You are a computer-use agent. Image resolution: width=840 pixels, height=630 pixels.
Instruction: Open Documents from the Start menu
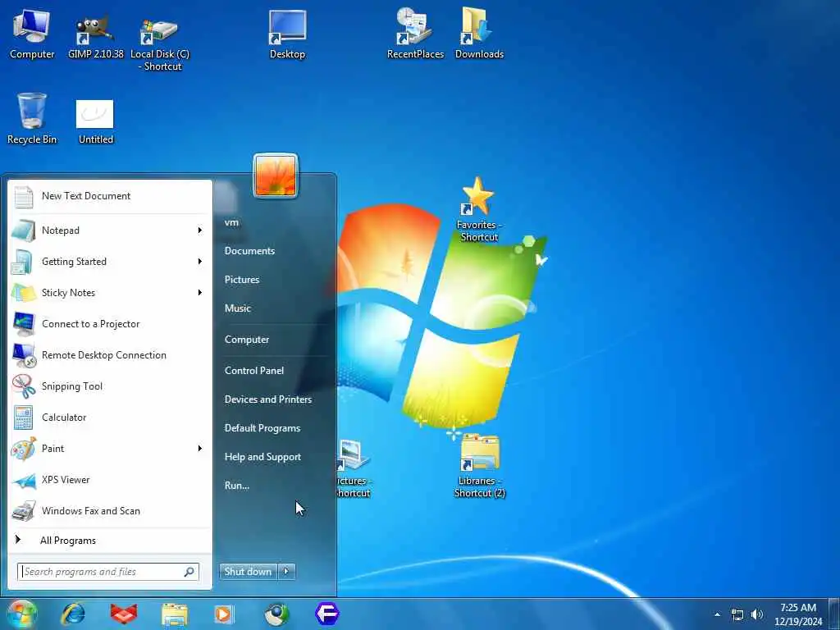point(249,251)
